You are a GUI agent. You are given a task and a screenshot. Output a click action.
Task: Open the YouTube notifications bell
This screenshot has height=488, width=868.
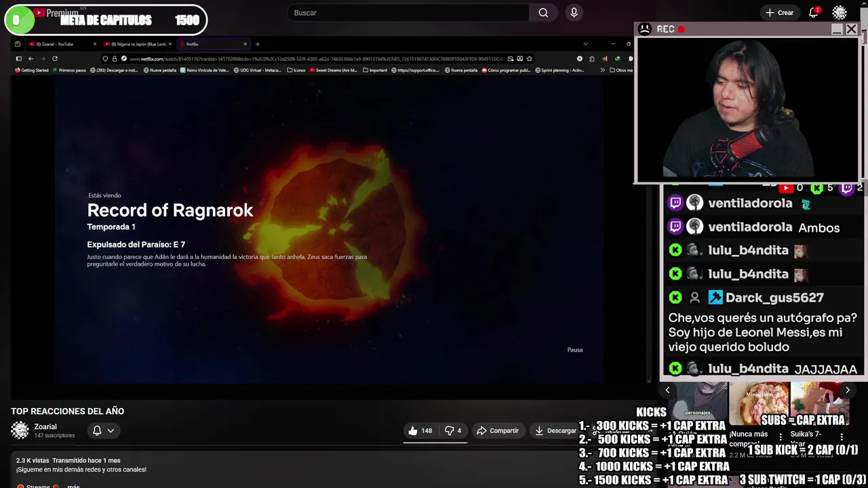tap(813, 13)
